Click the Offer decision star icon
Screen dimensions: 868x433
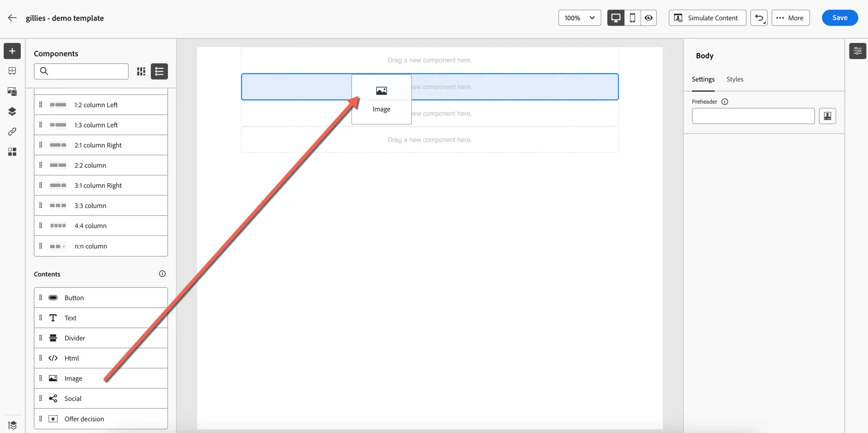click(x=53, y=419)
